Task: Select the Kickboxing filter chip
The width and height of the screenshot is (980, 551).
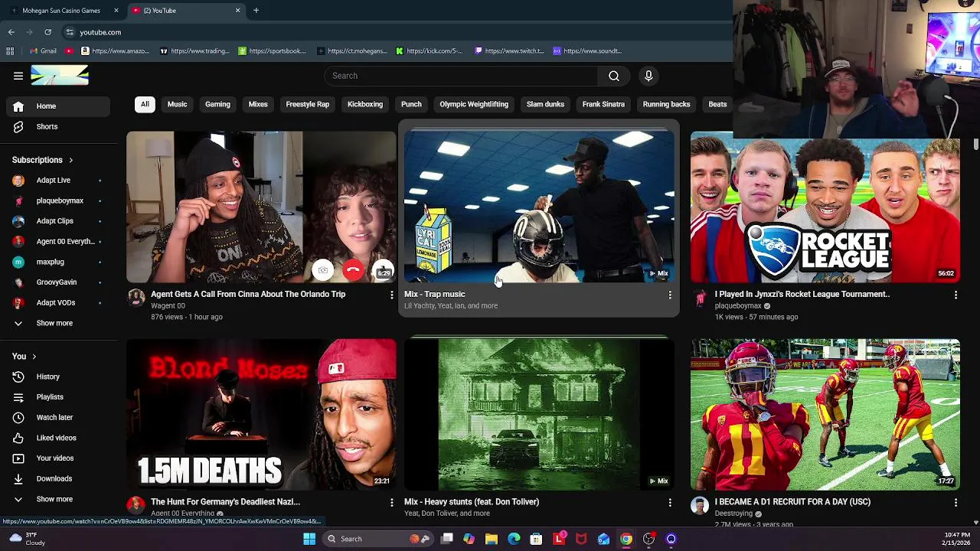Action: pyautogui.click(x=365, y=104)
